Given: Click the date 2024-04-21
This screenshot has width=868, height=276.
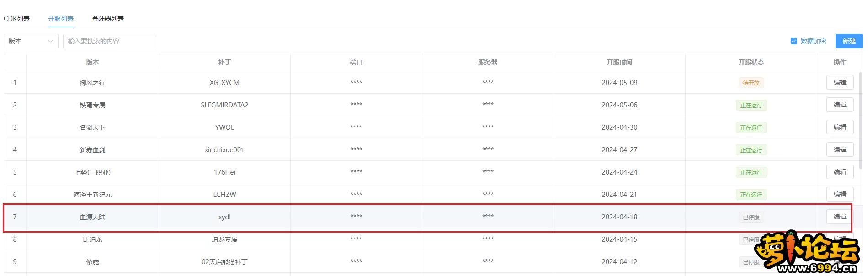Looking at the screenshot, I should [619, 195].
